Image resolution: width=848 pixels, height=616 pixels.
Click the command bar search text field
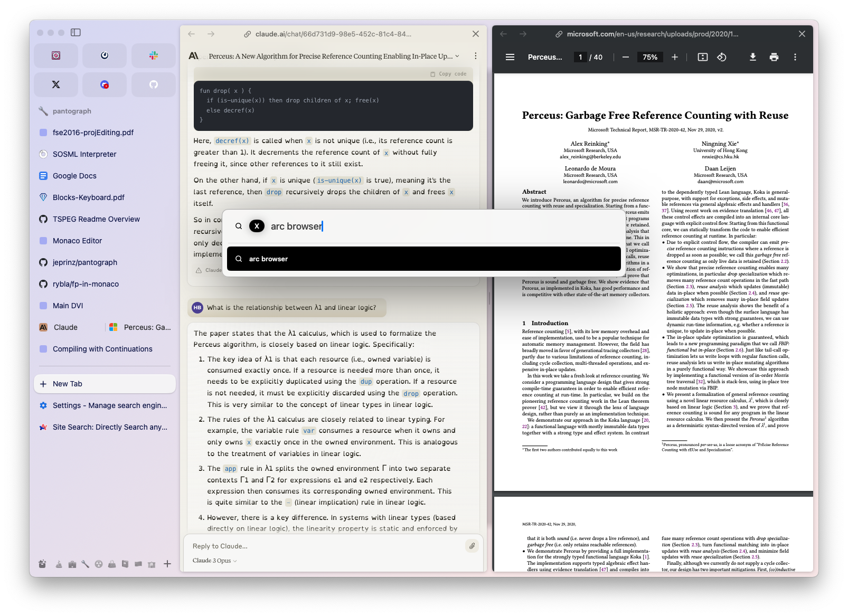click(444, 226)
